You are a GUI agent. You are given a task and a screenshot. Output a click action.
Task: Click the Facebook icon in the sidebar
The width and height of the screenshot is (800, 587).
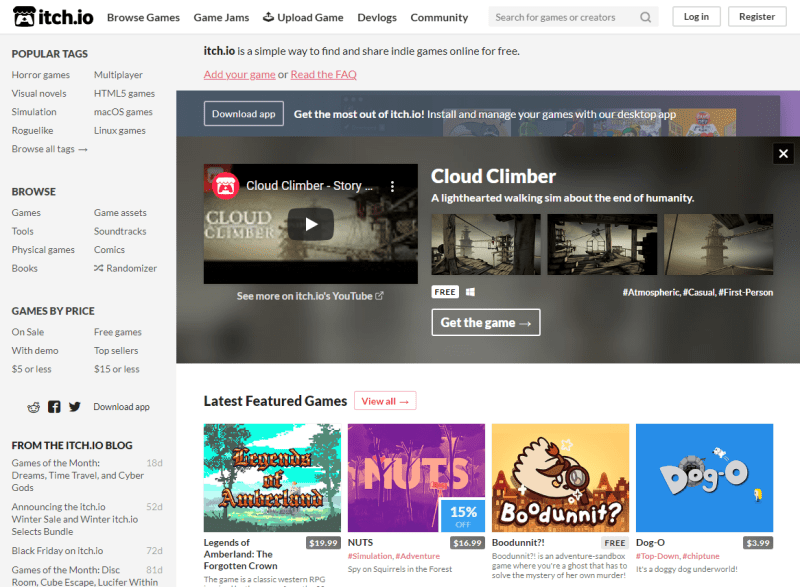click(x=53, y=407)
